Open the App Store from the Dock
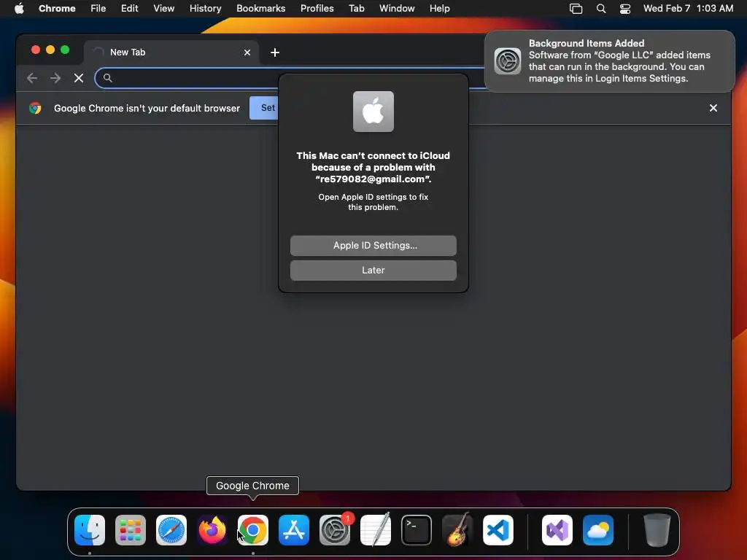The width and height of the screenshot is (747, 560). click(294, 530)
